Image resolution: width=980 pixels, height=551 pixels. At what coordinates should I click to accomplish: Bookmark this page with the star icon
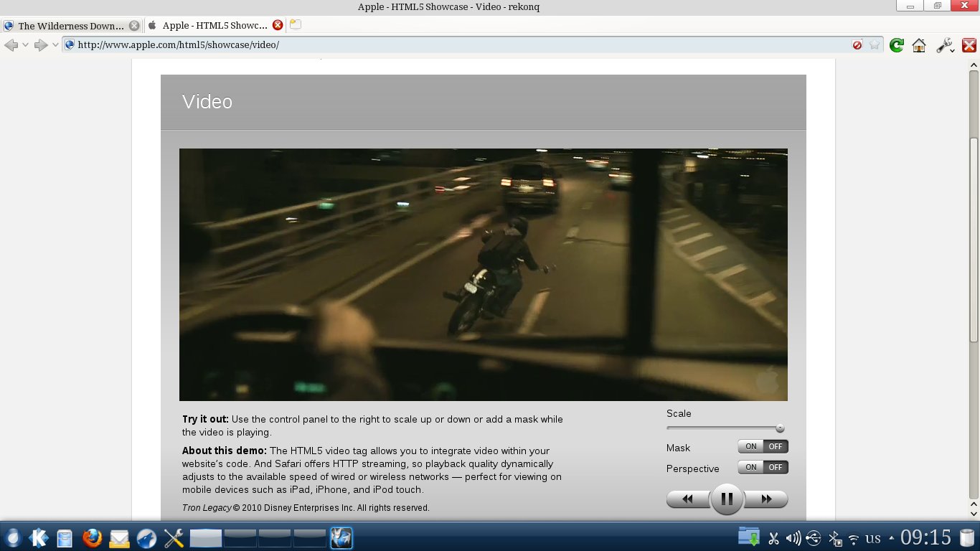click(875, 45)
